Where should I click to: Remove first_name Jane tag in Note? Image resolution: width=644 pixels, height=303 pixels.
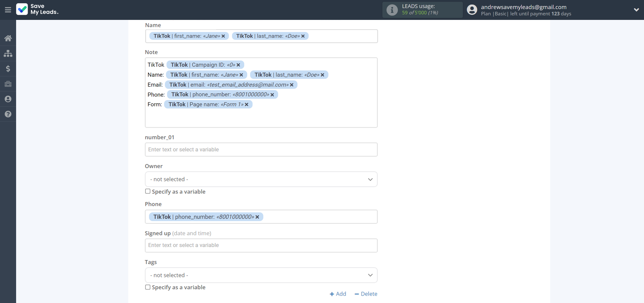pyautogui.click(x=241, y=75)
